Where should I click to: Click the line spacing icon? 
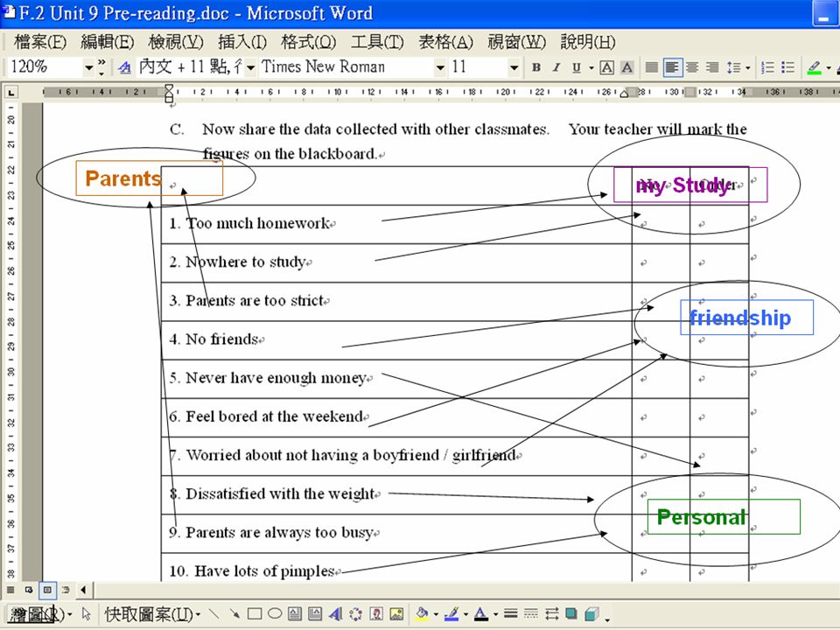(x=733, y=67)
